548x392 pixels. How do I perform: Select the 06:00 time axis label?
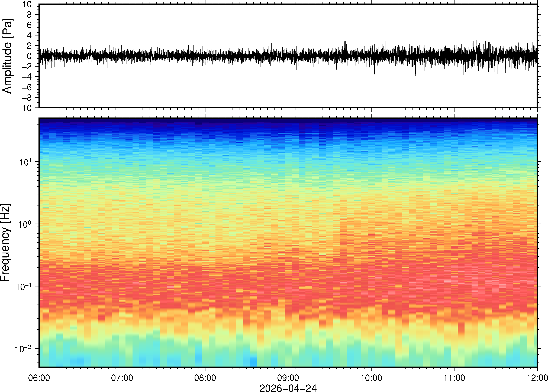(x=39, y=378)
